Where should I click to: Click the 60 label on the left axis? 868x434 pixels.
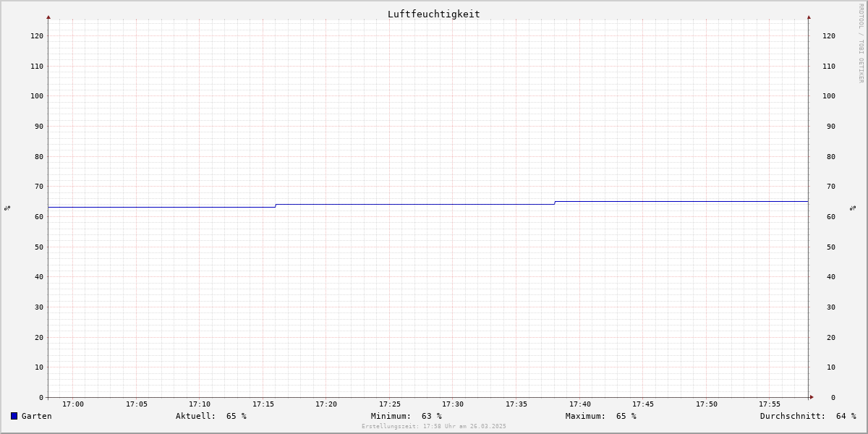[x=39, y=217]
